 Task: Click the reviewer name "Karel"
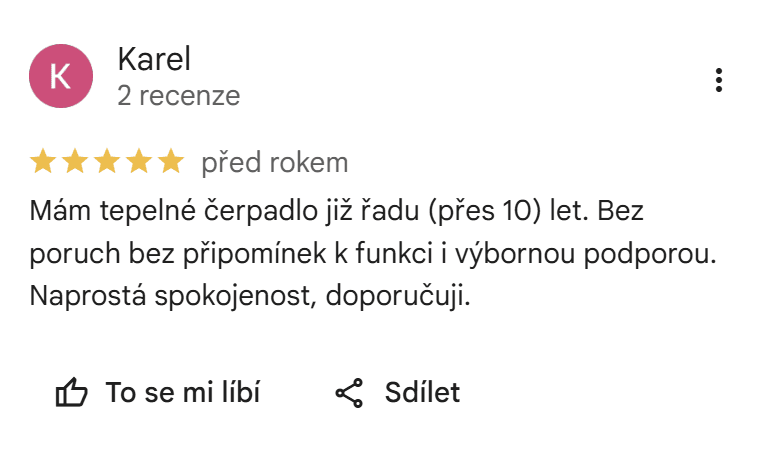click(153, 60)
